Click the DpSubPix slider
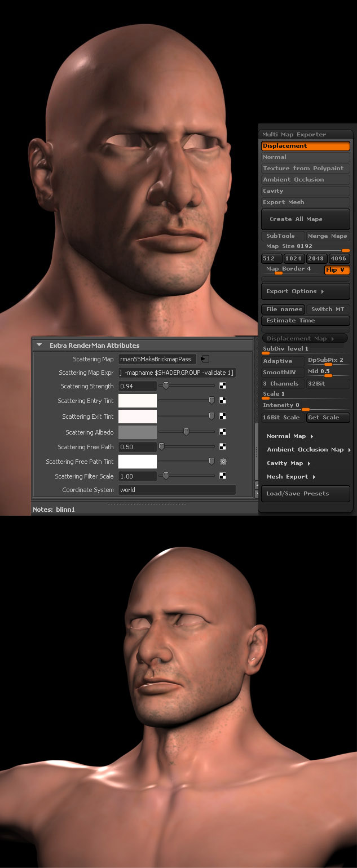This screenshot has width=357, height=868. [328, 361]
